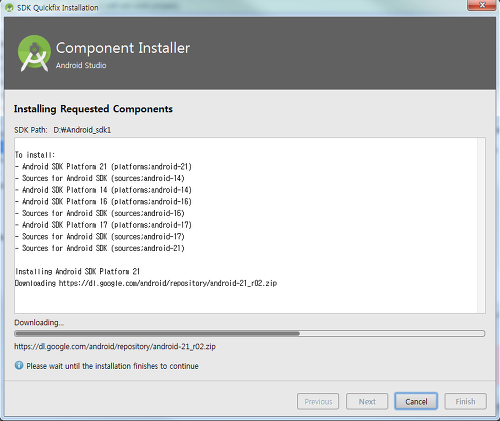
Task: Click the android-21_r02.zip URL below progress bar
Action: click(x=115, y=347)
